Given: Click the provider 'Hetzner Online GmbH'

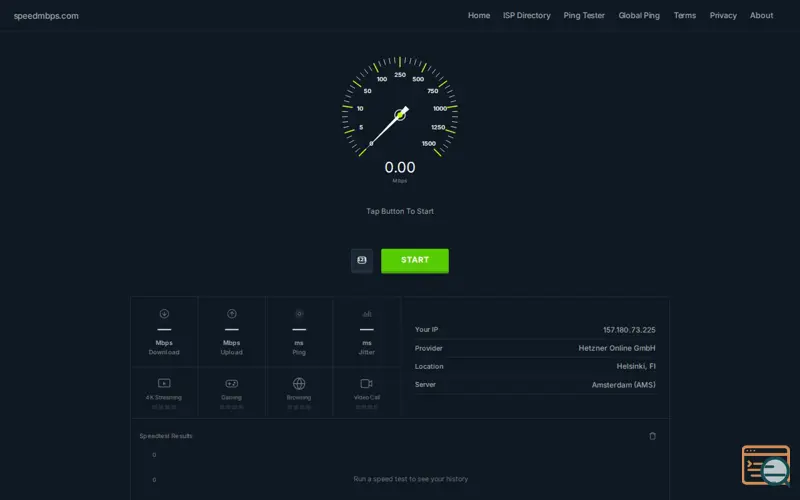Looking at the screenshot, I should pyautogui.click(x=617, y=348).
